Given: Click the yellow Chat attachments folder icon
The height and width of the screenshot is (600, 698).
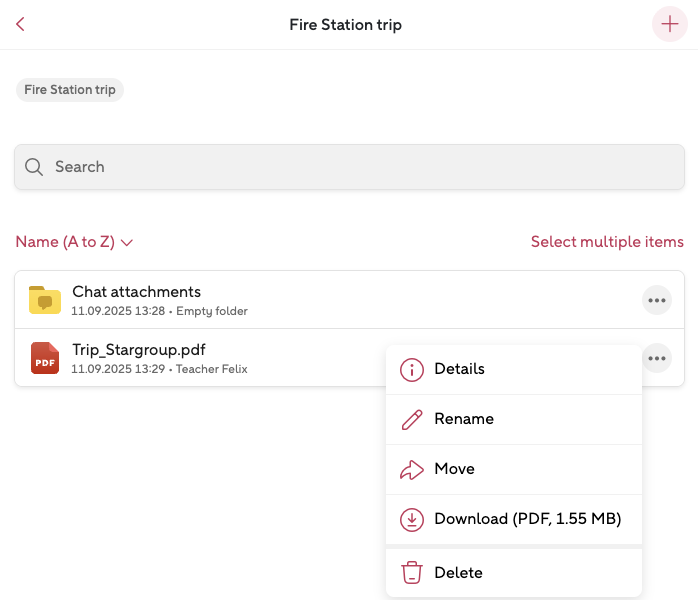Looking at the screenshot, I should tap(45, 300).
